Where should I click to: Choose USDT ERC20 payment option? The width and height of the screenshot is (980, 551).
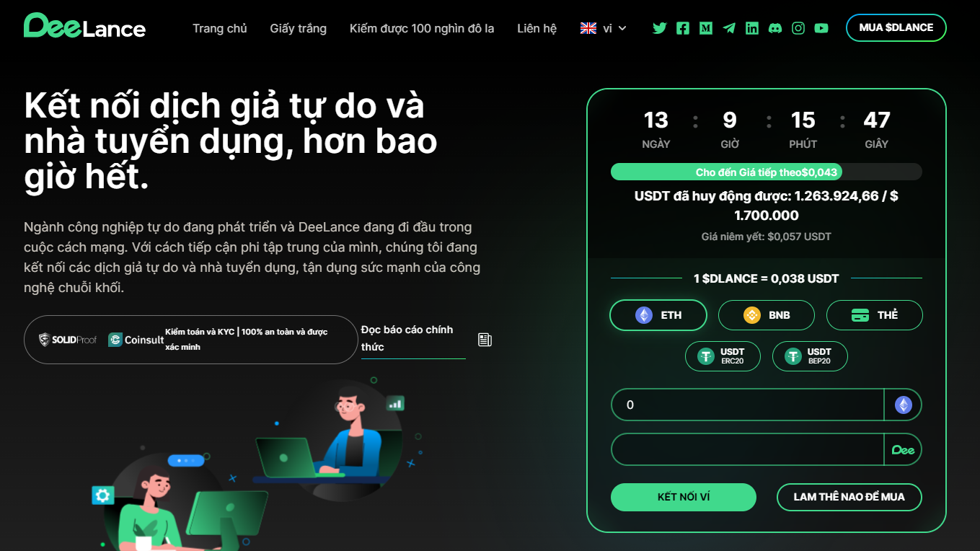pos(723,356)
